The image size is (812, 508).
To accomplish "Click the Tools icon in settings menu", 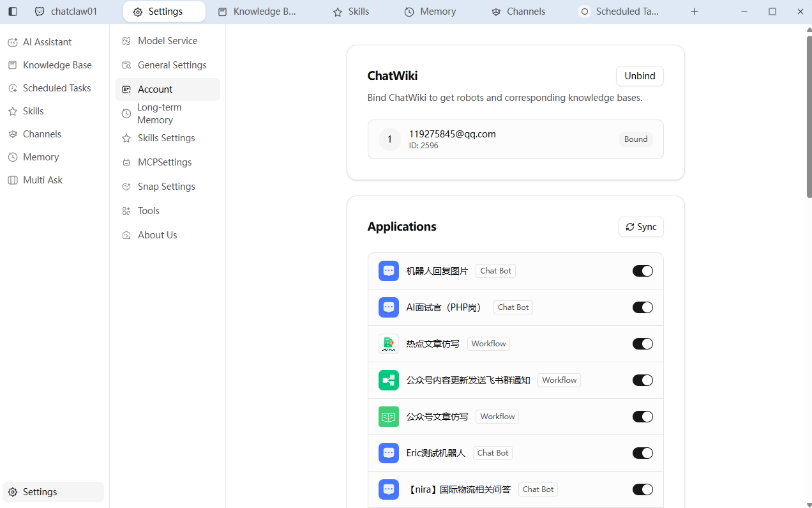I will (x=126, y=211).
